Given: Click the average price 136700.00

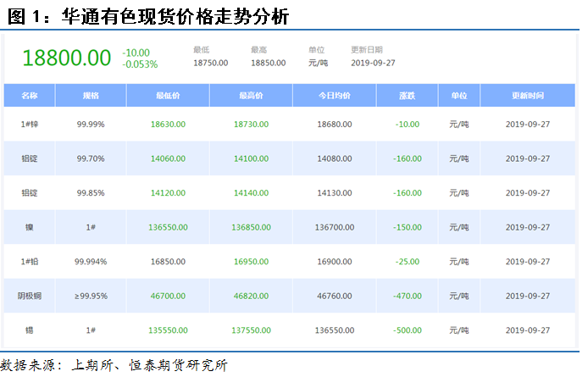Looking at the screenshot, I should (x=335, y=227).
